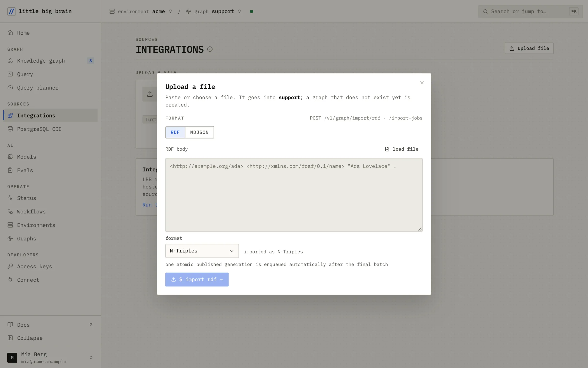588x368 pixels.
Task: Open the Models page
Action: pyautogui.click(x=50, y=157)
